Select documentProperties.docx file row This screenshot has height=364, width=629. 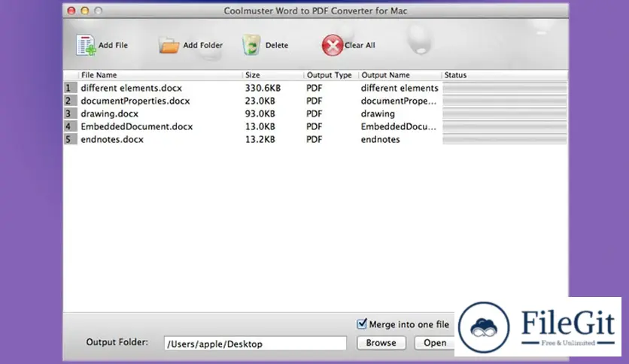coord(315,101)
